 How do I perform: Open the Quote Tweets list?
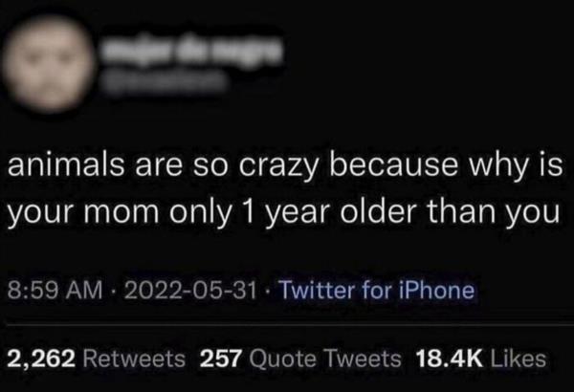[322, 359]
